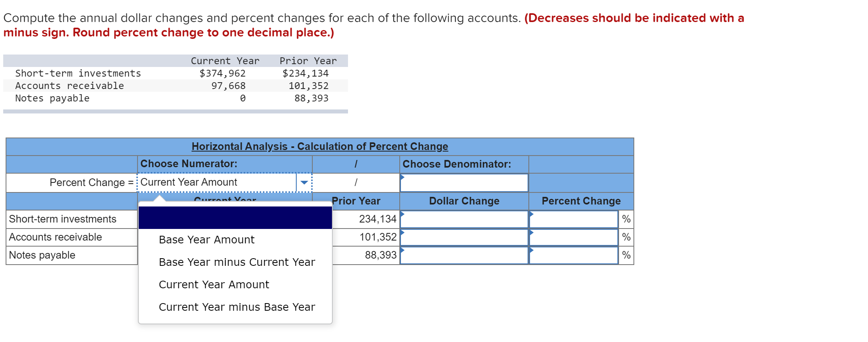
Task: Choose "Current Year Amount" in the open dropdown
Action: coord(214,284)
